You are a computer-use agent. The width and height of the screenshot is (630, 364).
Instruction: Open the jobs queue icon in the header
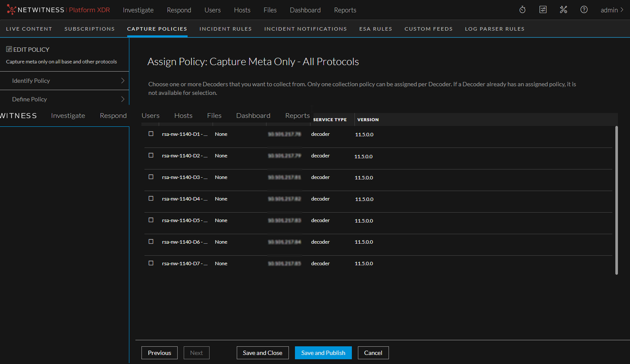(542, 9)
